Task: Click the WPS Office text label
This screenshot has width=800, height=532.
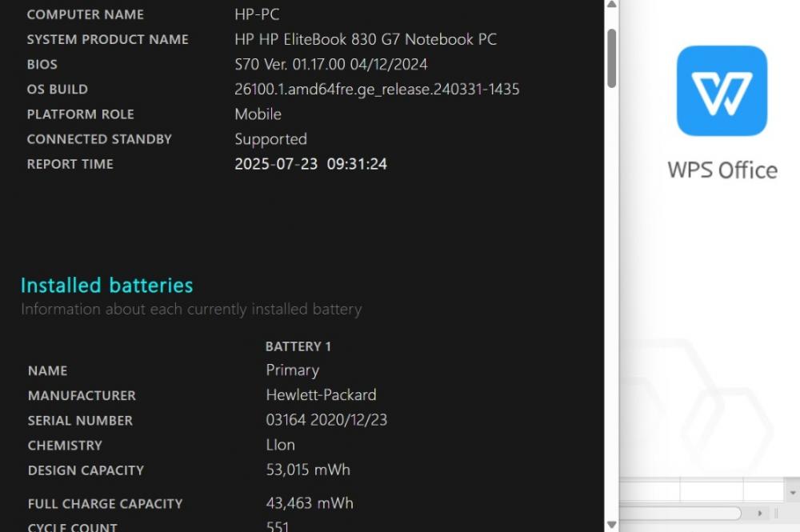Action: 722,170
